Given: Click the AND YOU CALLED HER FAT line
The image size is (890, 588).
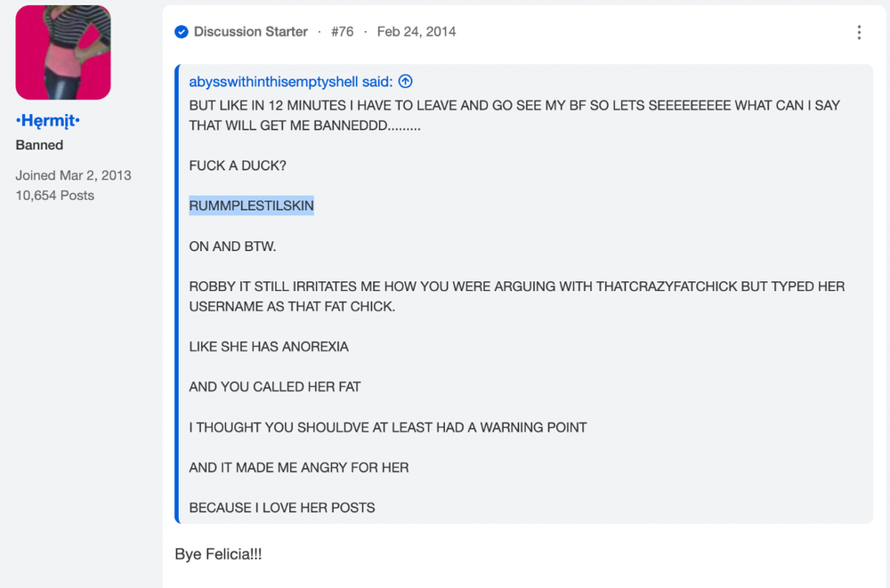Looking at the screenshot, I should pos(275,387).
